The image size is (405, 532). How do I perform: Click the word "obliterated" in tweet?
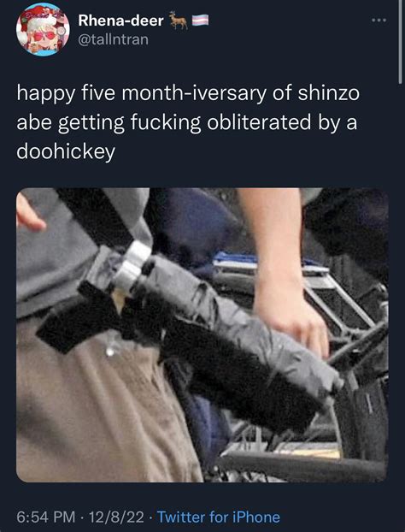coord(259,122)
